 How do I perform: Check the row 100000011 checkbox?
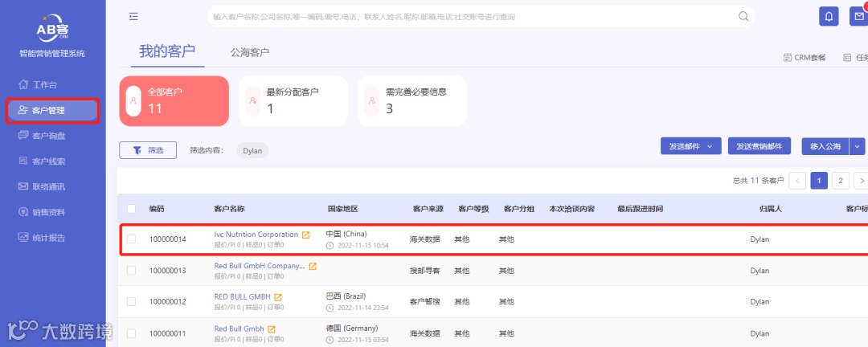pyautogui.click(x=131, y=333)
